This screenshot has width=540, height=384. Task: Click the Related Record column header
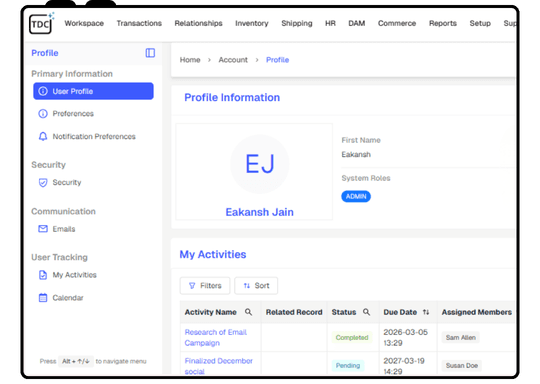pyautogui.click(x=294, y=312)
